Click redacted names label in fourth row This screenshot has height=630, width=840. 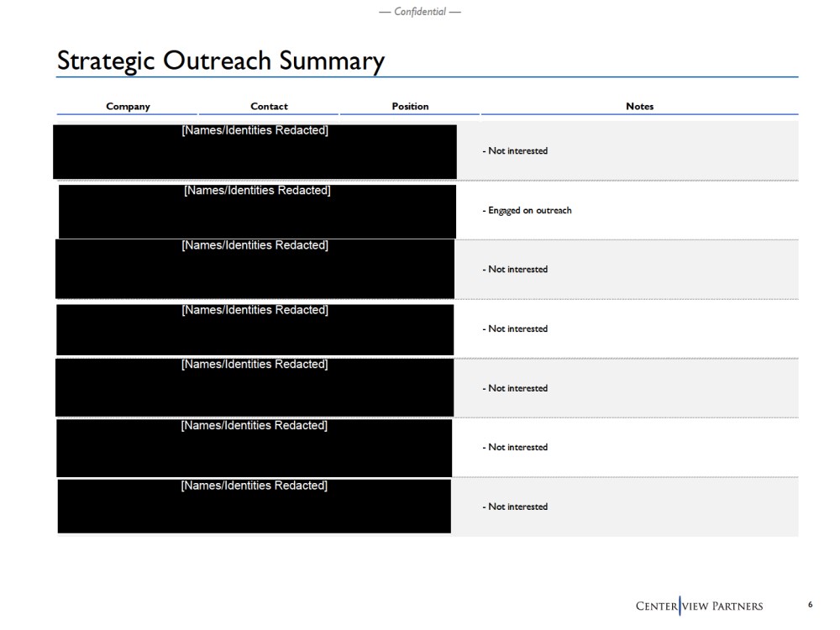(x=255, y=310)
